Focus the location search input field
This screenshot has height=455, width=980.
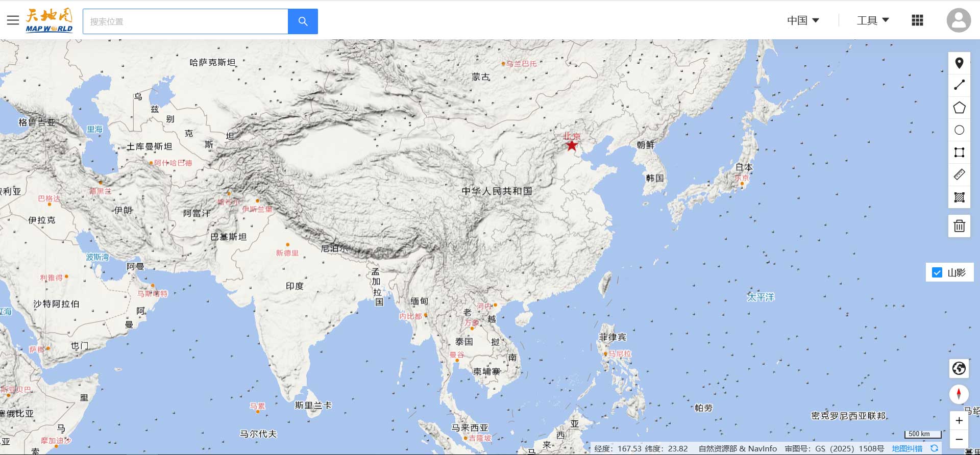[185, 21]
